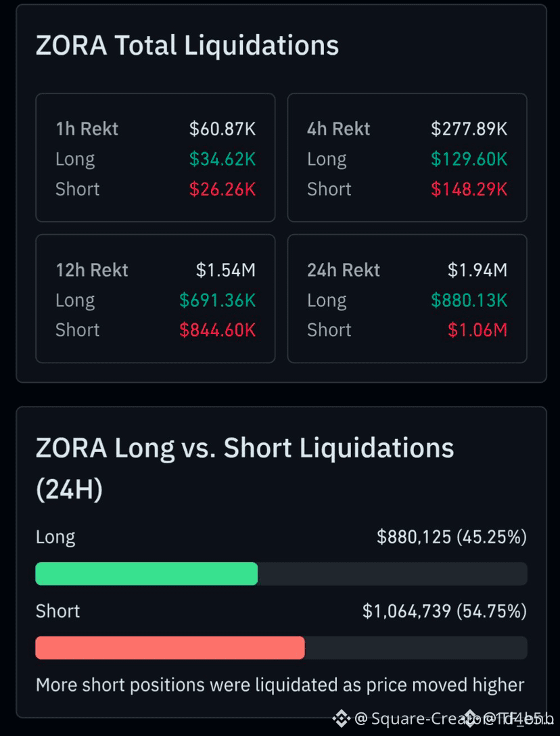Click the $148.29K Short value in 4h card

469,189
